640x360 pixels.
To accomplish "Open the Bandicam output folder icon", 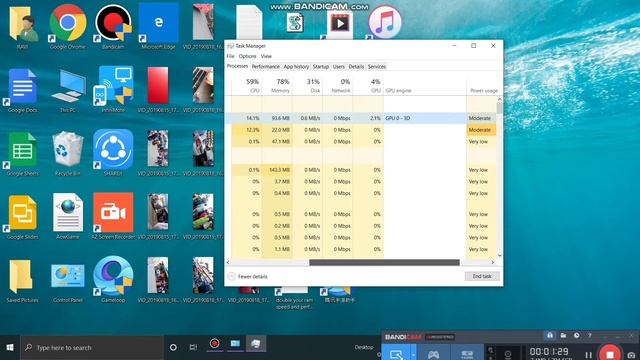I will tap(563, 336).
